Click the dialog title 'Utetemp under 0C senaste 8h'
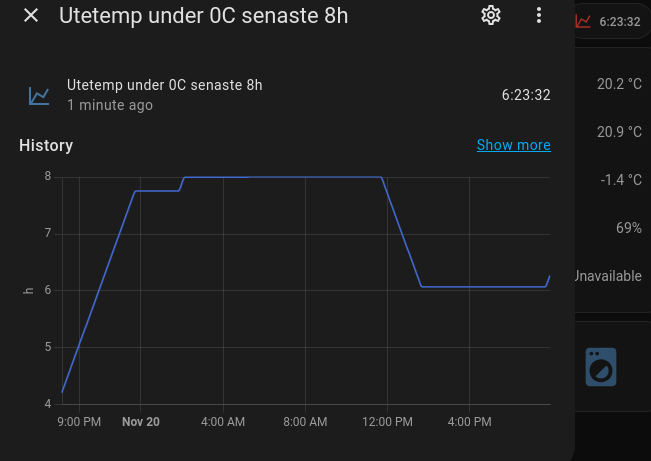The image size is (651, 461). click(203, 16)
